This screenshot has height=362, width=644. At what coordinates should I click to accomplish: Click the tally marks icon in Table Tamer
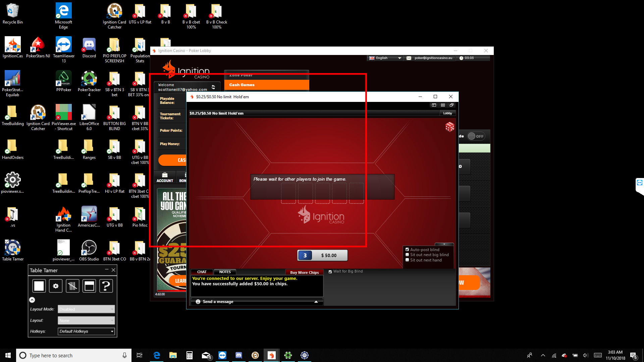(x=72, y=286)
